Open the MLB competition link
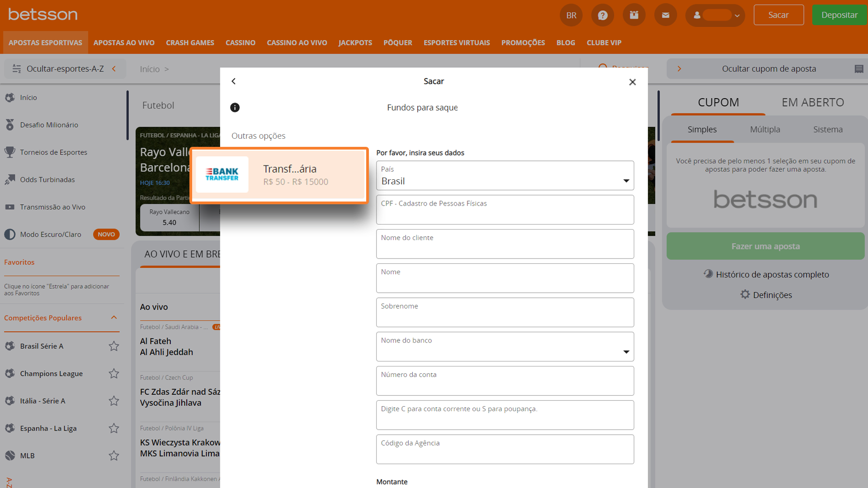 27,455
